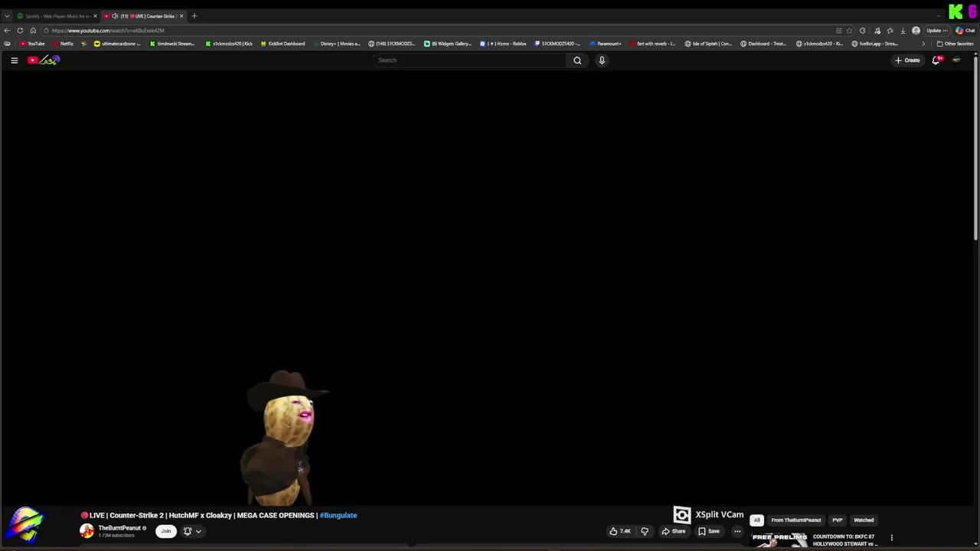Screen dimensions: 980x551
Task: Open timdewski Stream bookmark
Action: click(x=172, y=44)
